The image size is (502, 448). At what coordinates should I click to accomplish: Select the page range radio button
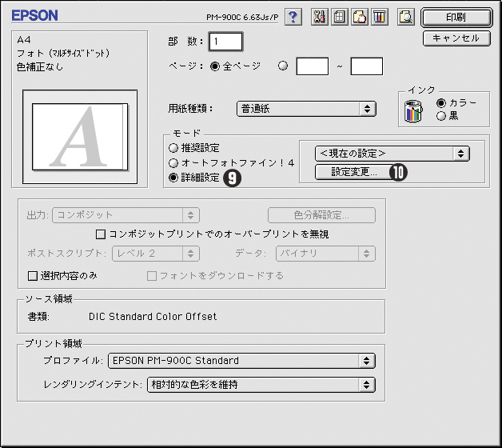coord(283,66)
